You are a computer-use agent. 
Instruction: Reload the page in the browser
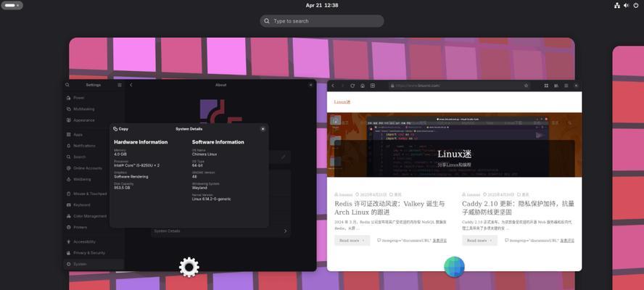click(352, 86)
